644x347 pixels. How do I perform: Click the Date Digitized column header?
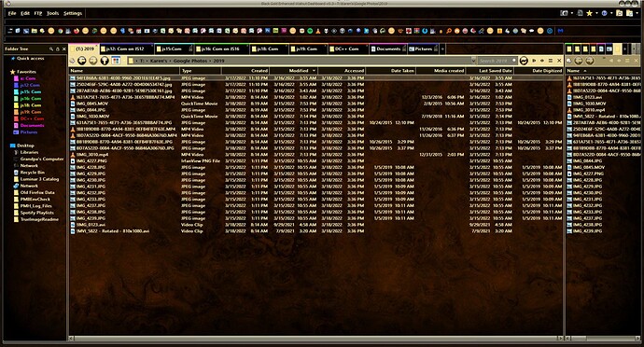539,71
